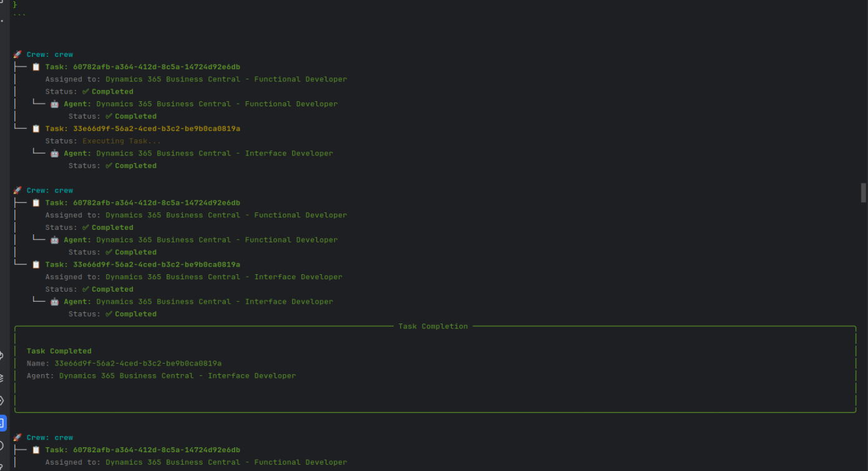Click the triple backtick line

click(x=19, y=15)
